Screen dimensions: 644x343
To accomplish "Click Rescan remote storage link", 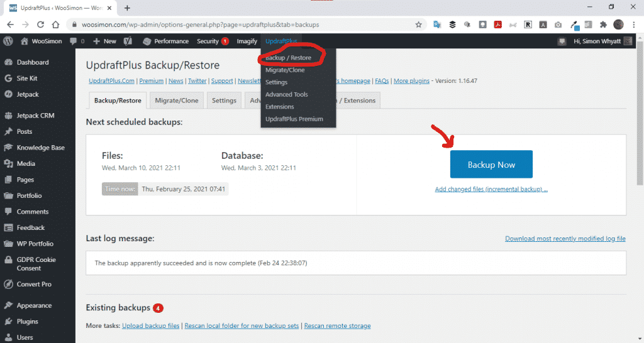I will click(337, 326).
